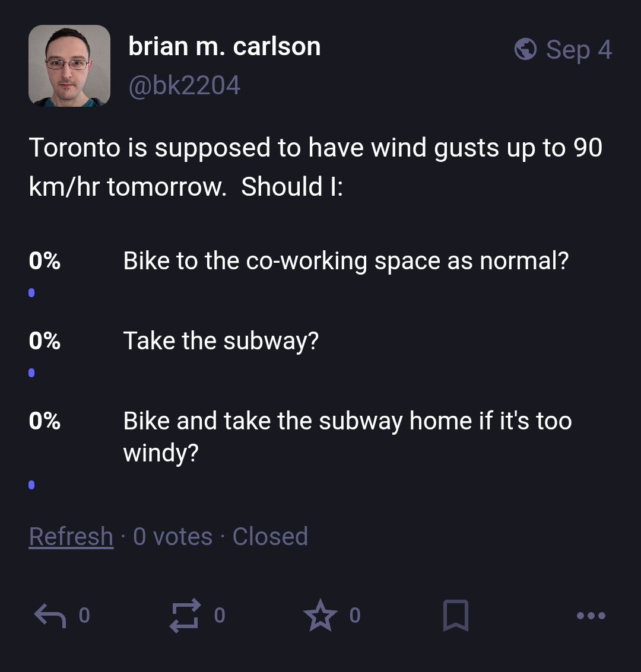
Task: Click the Refresh poll link
Action: click(71, 536)
